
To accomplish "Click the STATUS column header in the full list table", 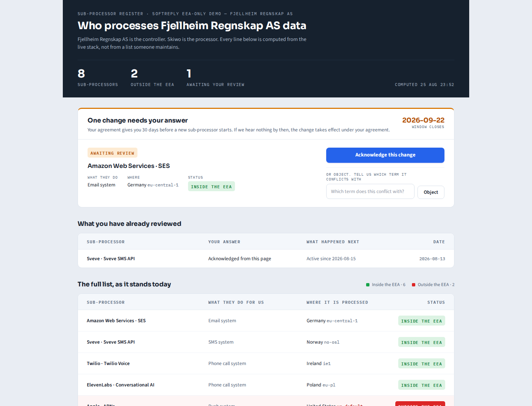I will [x=436, y=302].
